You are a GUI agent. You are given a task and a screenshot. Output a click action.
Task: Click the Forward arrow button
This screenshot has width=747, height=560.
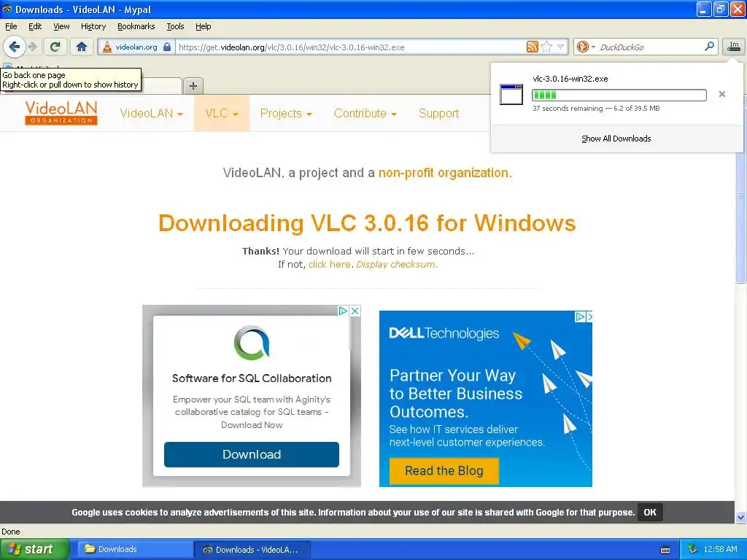coord(32,47)
